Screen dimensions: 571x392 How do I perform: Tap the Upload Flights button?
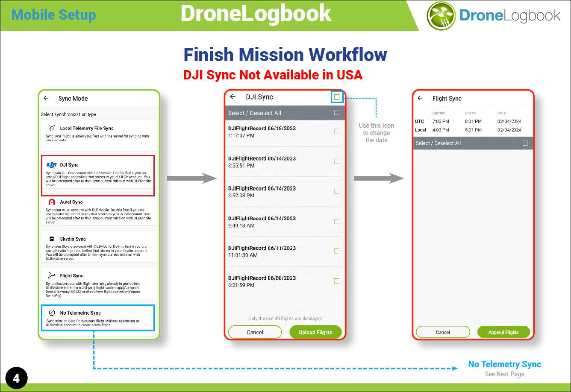tap(315, 332)
